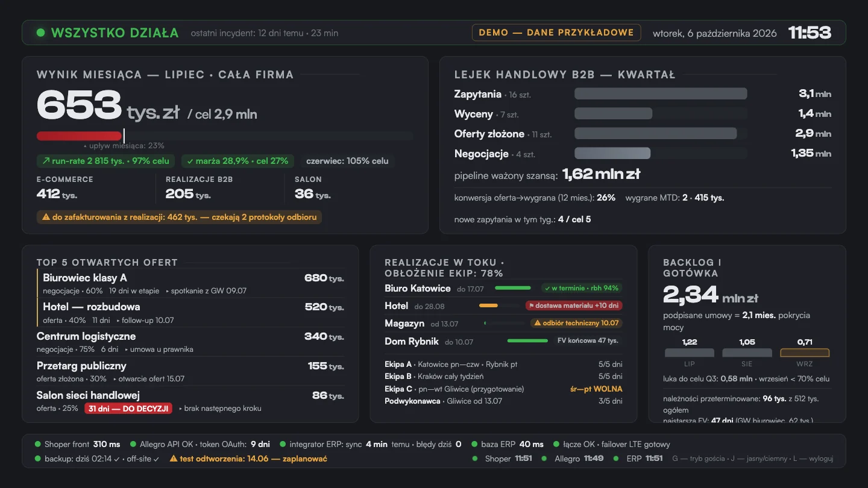The image size is (868, 488).
Task: Click the L — wyloguj shortcut hint
Action: [813, 458]
